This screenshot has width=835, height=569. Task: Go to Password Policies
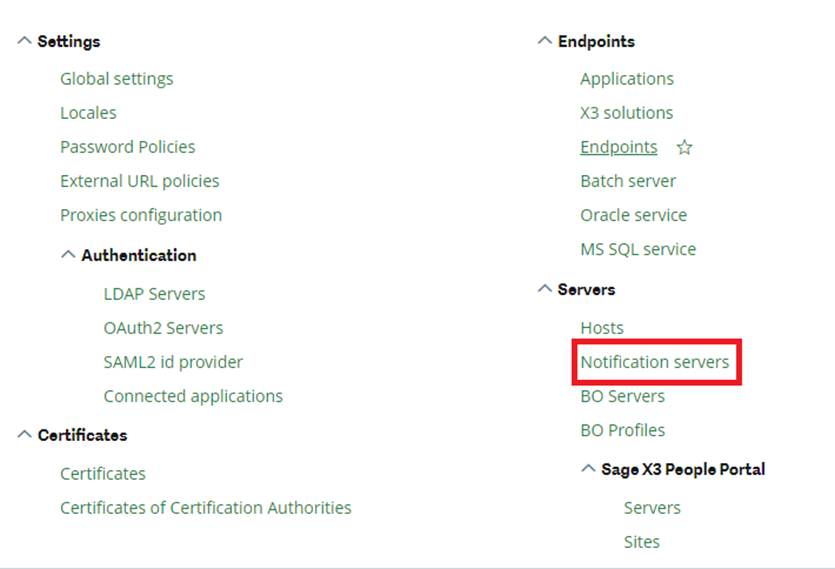[x=127, y=147]
